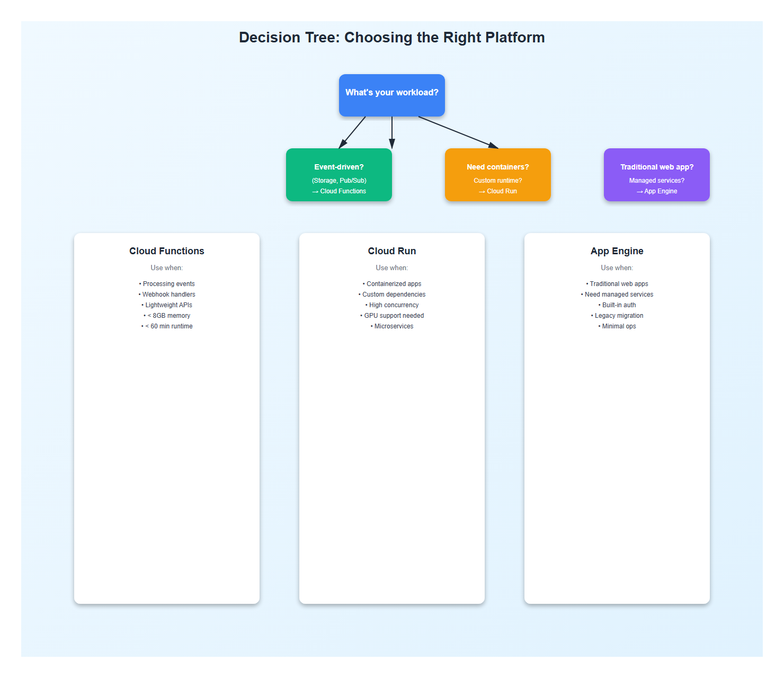Click the "→ Cloud Functions" text in green node
The height and width of the screenshot is (678, 784).
coord(339,191)
